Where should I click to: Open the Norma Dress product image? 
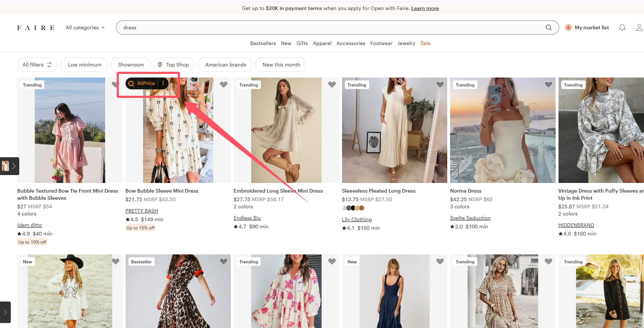(503, 130)
